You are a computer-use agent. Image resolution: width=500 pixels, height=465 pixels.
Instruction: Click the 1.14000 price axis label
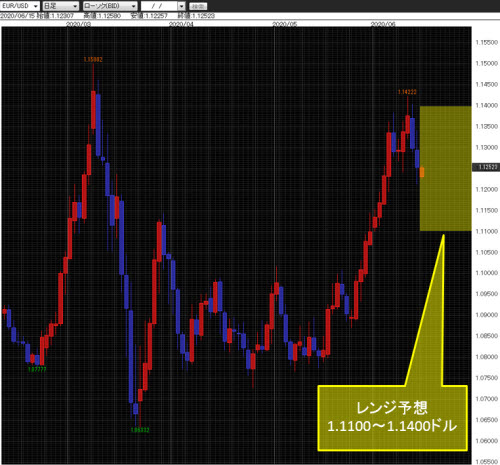tap(487, 105)
